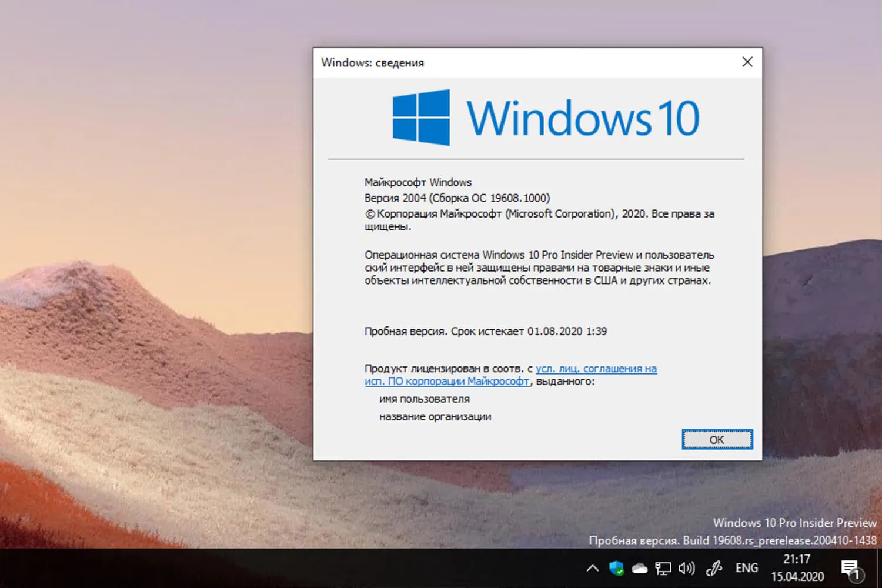Click the mountain desktop wallpaper area
The image size is (882, 588).
(147, 353)
